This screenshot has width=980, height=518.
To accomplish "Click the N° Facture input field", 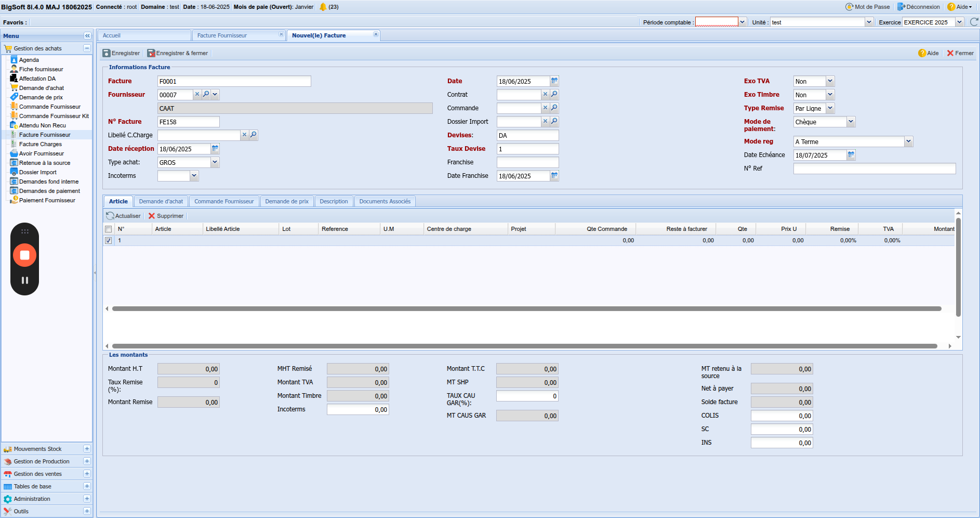I will point(188,122).
